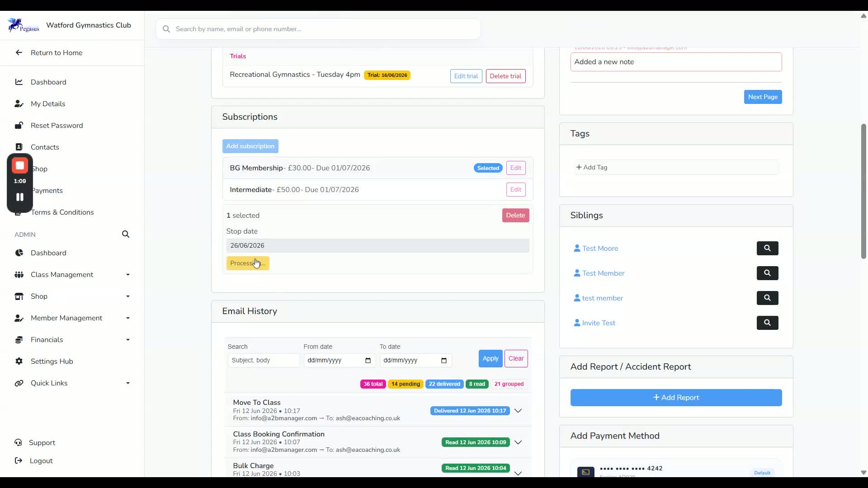Click search icon beside Invite Test

click(x=767, y=323)
